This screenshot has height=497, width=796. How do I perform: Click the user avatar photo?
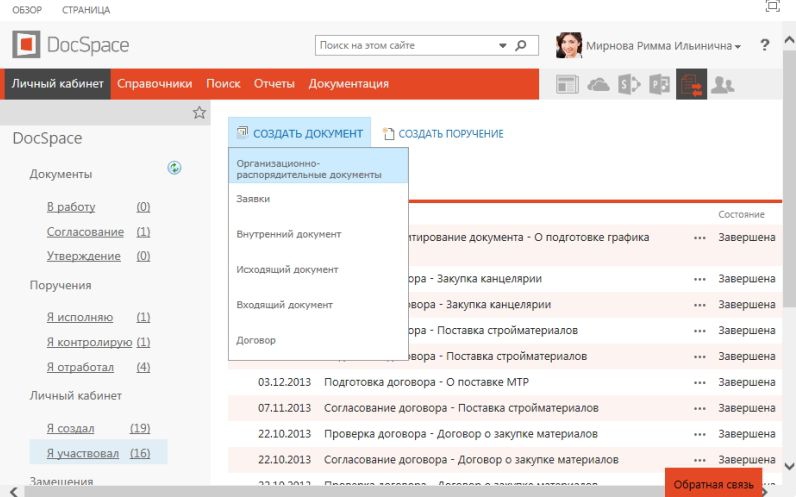coord(569,45)
